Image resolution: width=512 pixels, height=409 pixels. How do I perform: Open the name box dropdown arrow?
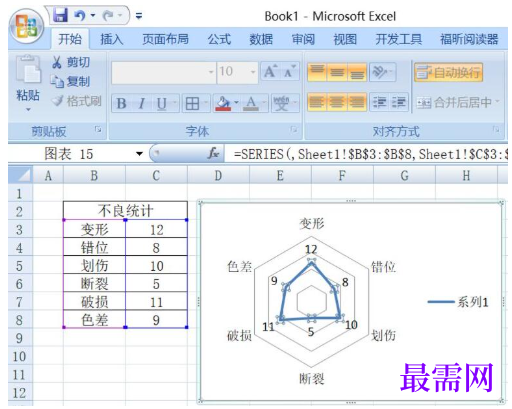click(x=139, y=154)
